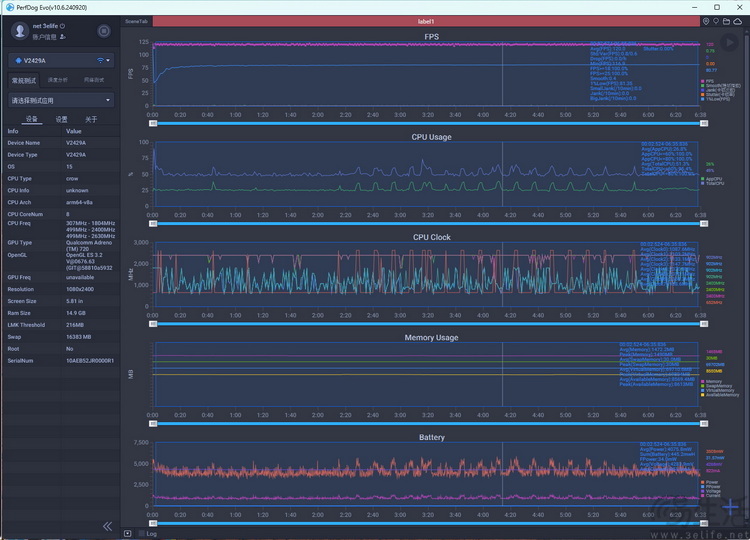Click the CPU Type row value crow

click(x=72, y=178)
